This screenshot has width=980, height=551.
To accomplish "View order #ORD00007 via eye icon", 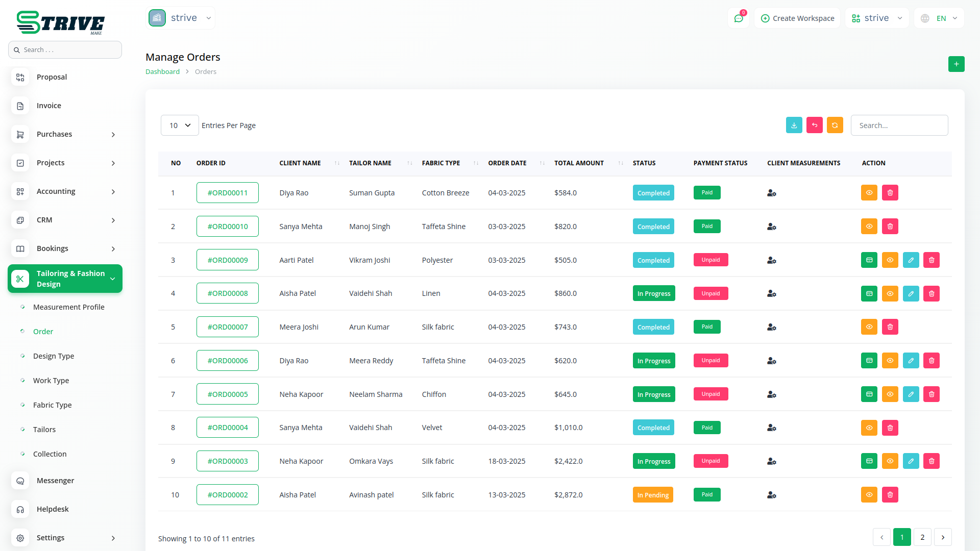I will click(x=869, y=327).
